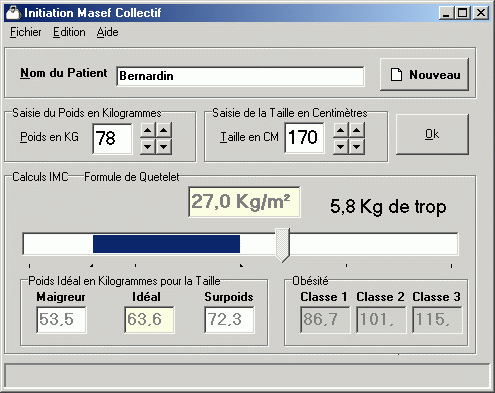Screen dimensions: 495x393
Task: Click the left up arrow beside the Poids field
Action: click(x=148, y=130)
